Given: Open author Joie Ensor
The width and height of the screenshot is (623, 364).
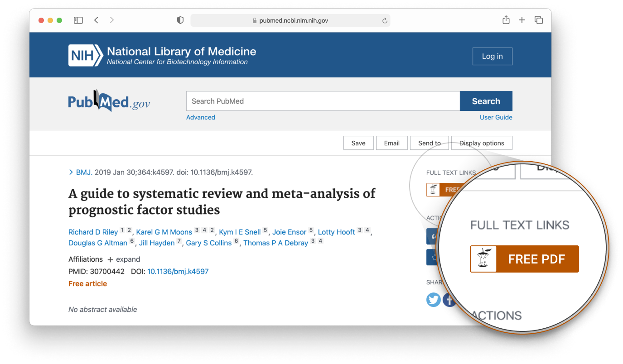Looking at the screenshot, I should [x=290, y=232].
